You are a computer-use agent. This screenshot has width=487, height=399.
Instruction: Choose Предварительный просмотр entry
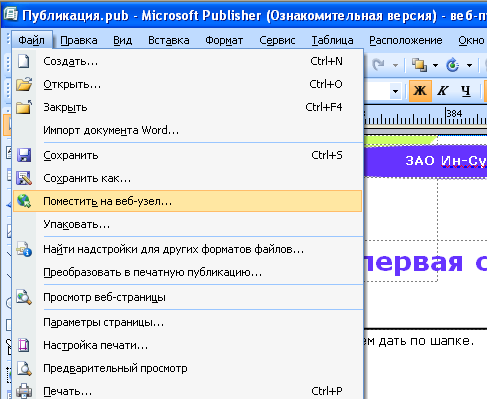click(187, 368)
